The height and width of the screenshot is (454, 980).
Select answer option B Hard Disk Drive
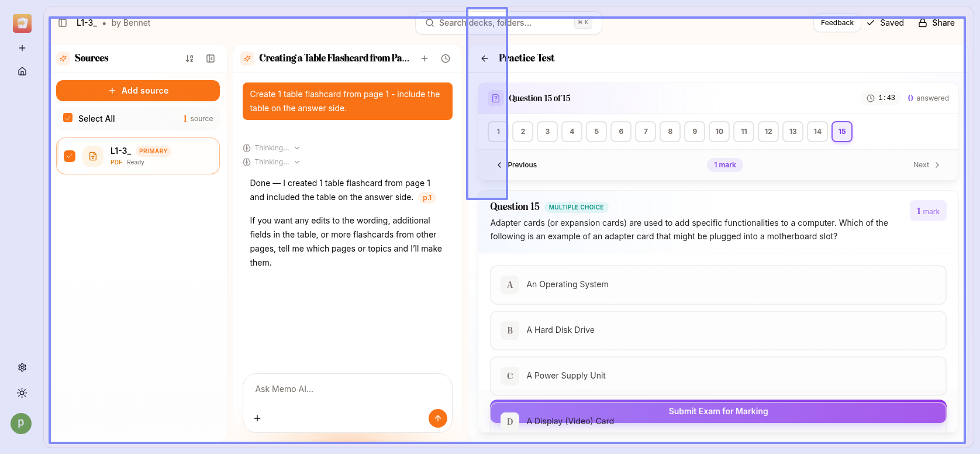point(718,331)
